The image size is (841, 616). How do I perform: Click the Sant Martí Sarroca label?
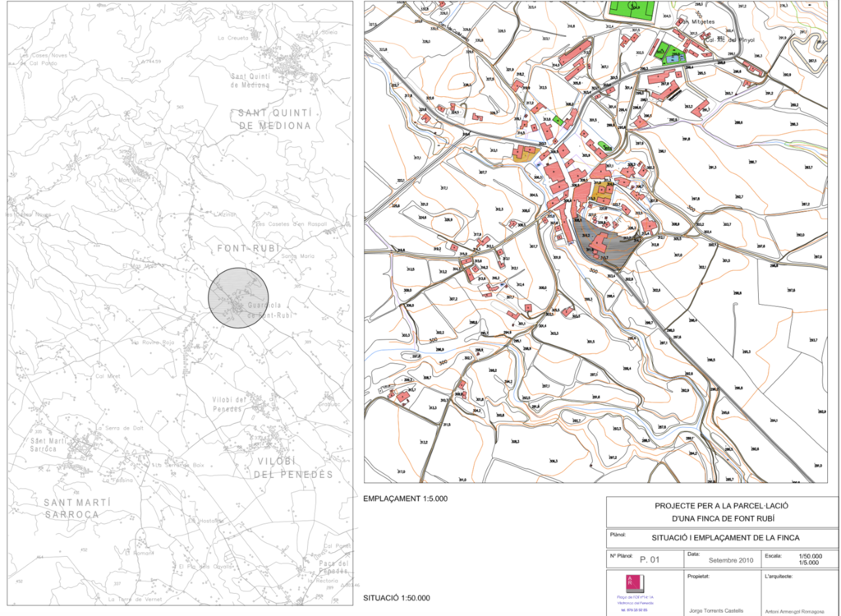71,508
